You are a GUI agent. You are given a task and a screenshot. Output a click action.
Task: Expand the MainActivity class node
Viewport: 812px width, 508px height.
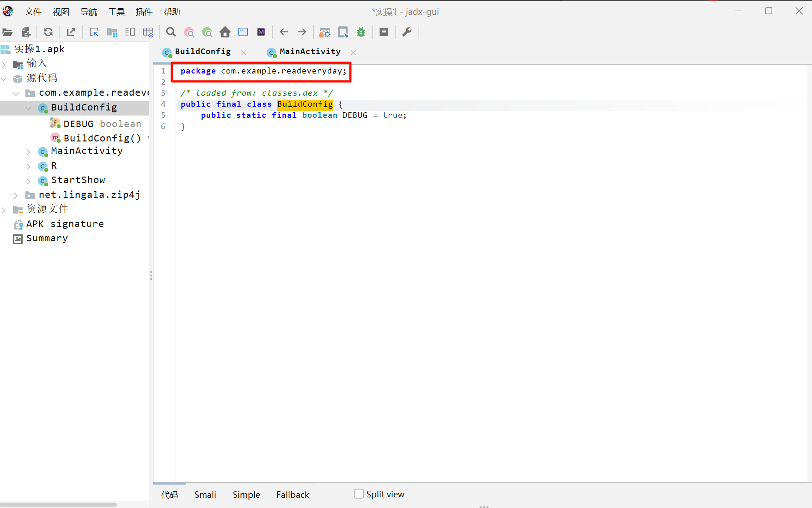29,152
